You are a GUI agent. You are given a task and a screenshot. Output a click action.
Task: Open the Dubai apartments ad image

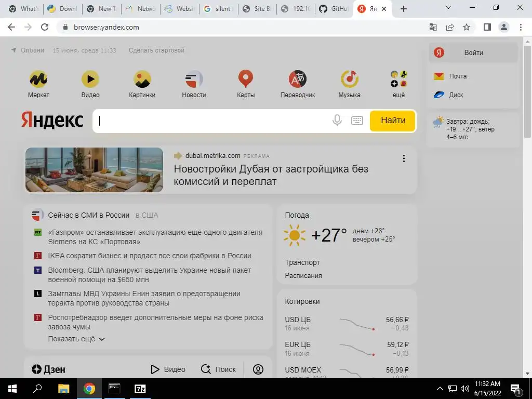pos(95,170)
